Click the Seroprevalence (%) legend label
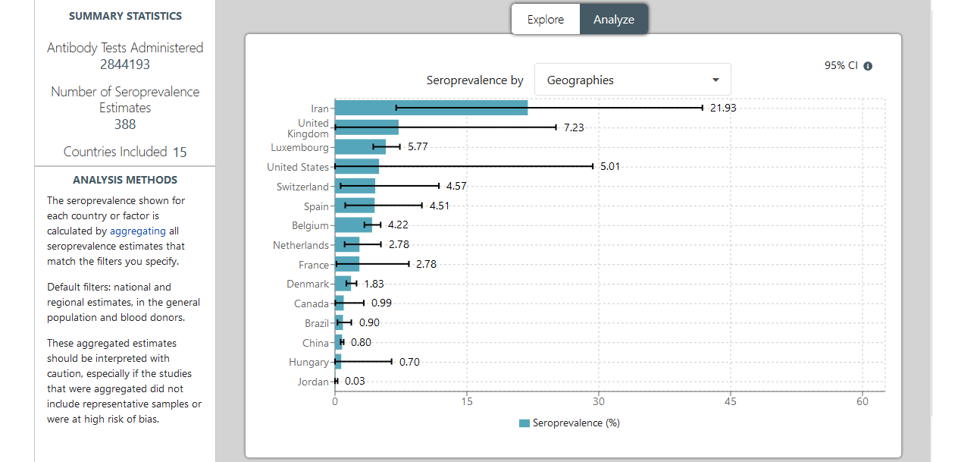The width and height of the screenshot is (980, 462). click(x=576, y=423)
